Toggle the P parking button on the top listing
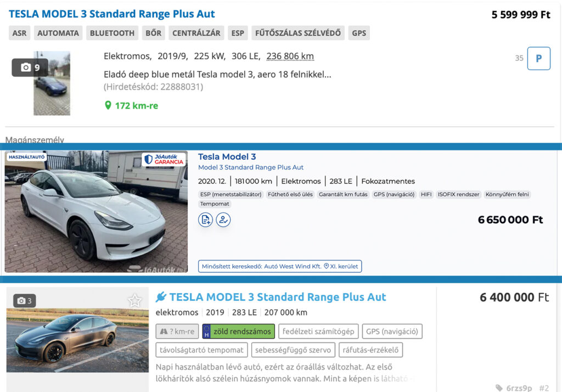Screen dimensions: 562x392 538,58
